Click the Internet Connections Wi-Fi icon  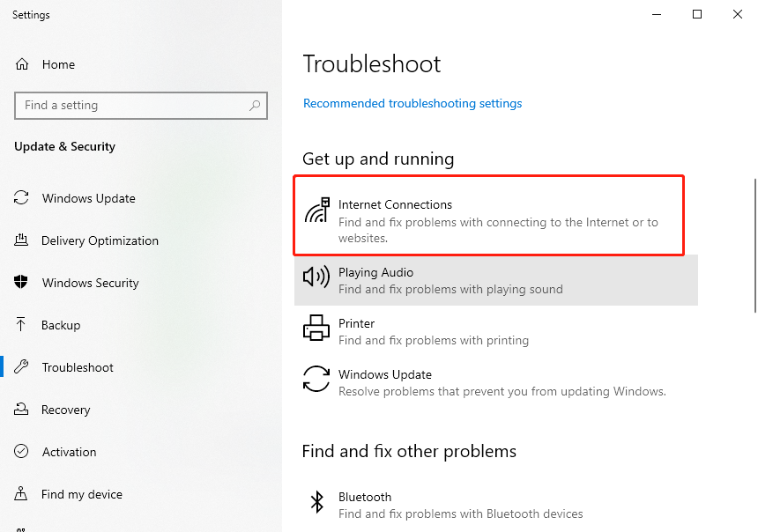tap(317, 211)
